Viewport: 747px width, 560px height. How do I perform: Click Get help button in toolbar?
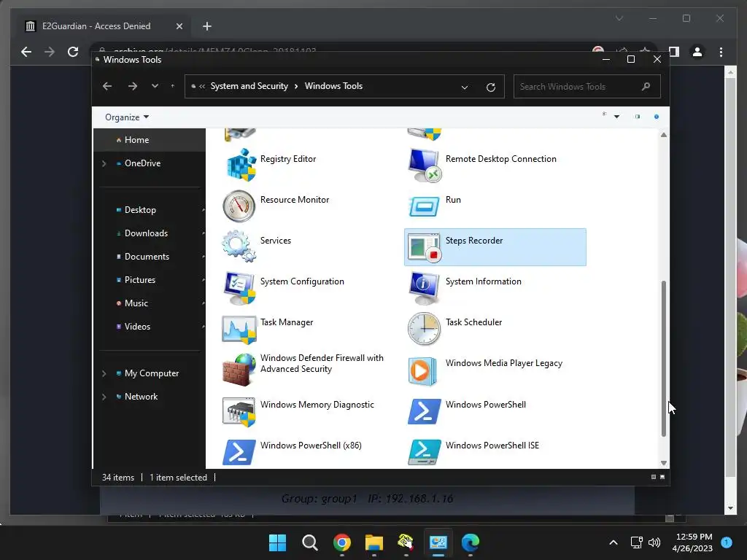657,117
